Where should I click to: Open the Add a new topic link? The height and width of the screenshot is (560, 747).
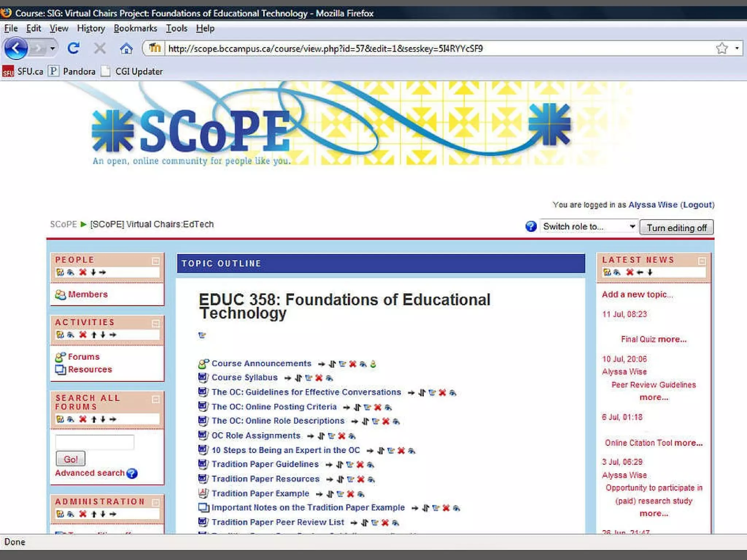637,294
